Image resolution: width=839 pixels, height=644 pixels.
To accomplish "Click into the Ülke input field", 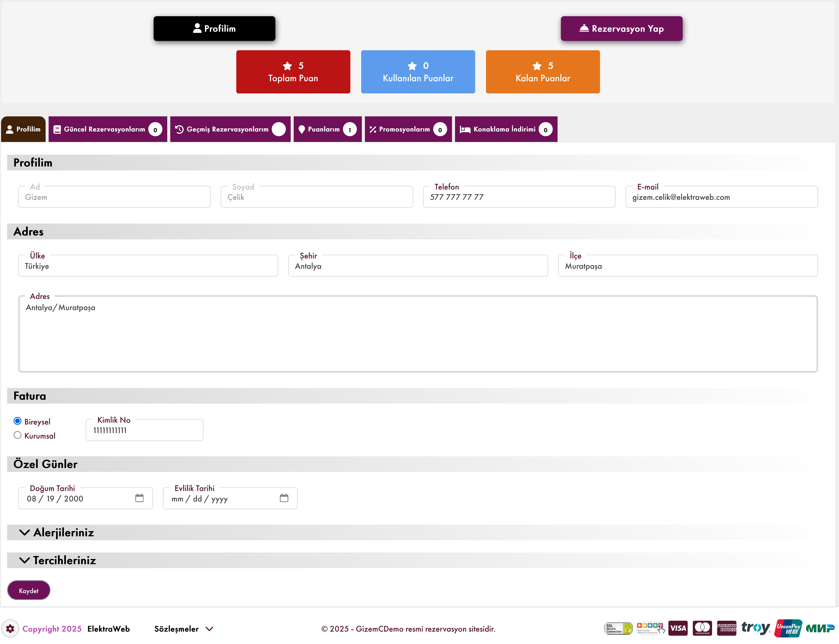I will pos(148,266).
